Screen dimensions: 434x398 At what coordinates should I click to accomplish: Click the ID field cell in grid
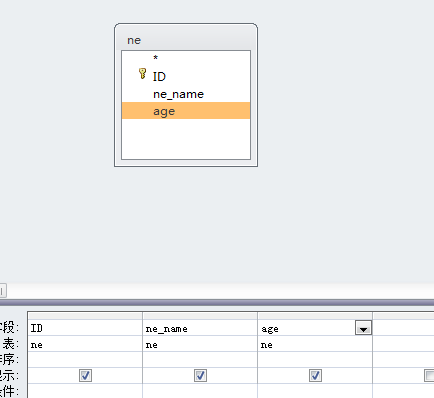85,328
